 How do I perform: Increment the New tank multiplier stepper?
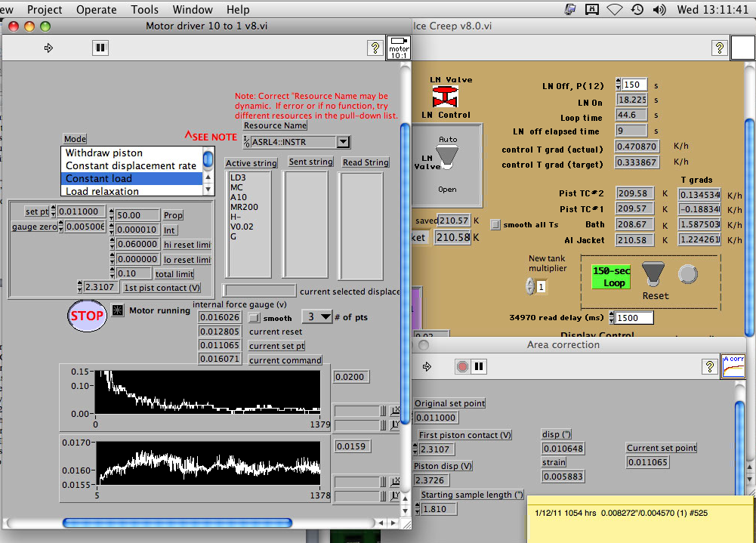click(528, 283)
